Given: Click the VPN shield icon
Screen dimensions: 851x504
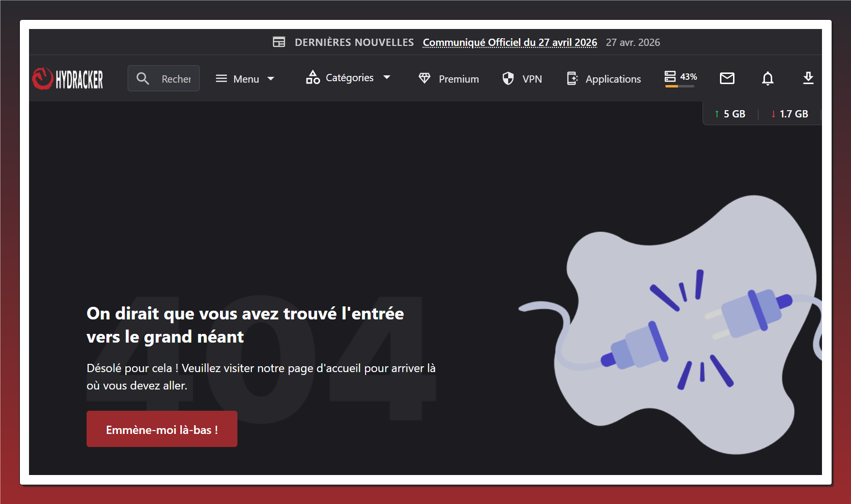Looking at the screenshot, I should pos(507,78).
